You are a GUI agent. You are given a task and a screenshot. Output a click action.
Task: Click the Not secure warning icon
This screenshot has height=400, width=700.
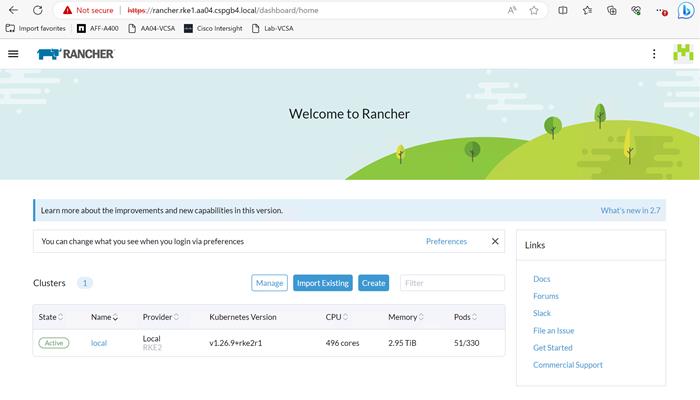click(x=67, y=10)
